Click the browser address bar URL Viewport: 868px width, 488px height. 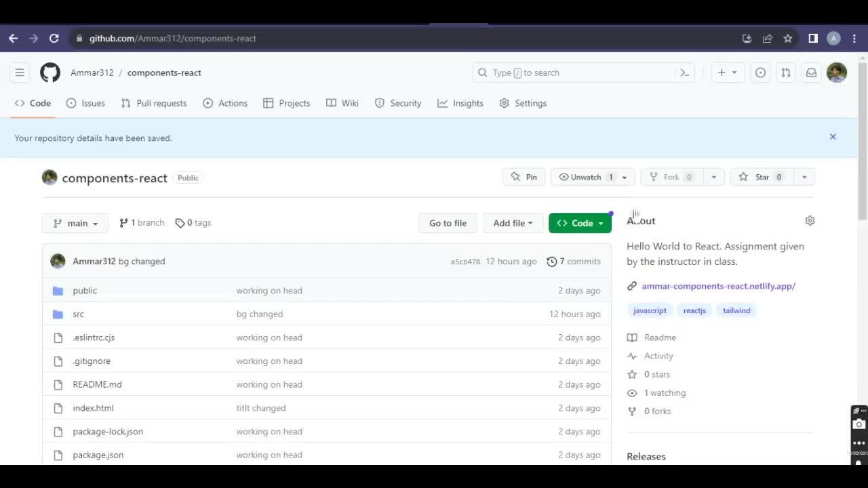click(173, 39)
